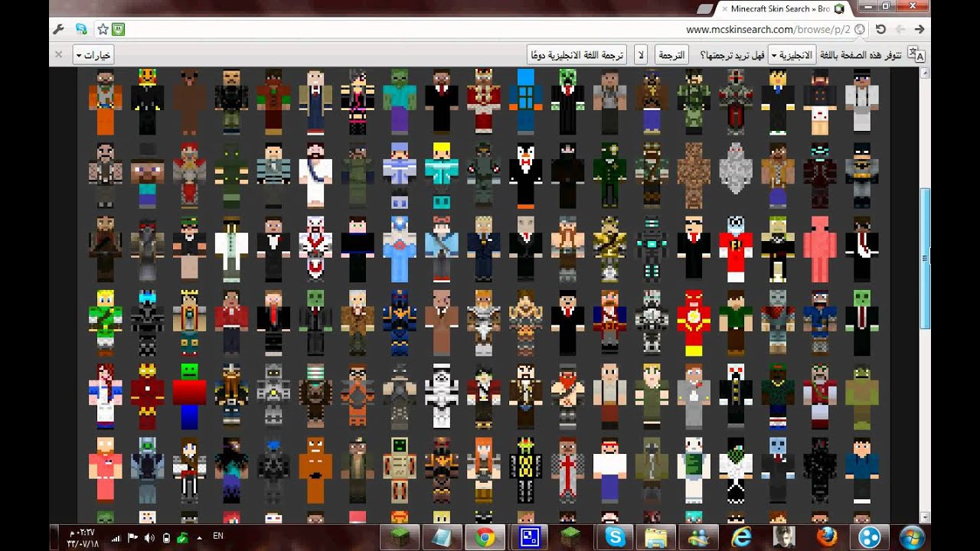Select the orange cookie face skin
Viewport: 980px width, 551px height.
315,469
